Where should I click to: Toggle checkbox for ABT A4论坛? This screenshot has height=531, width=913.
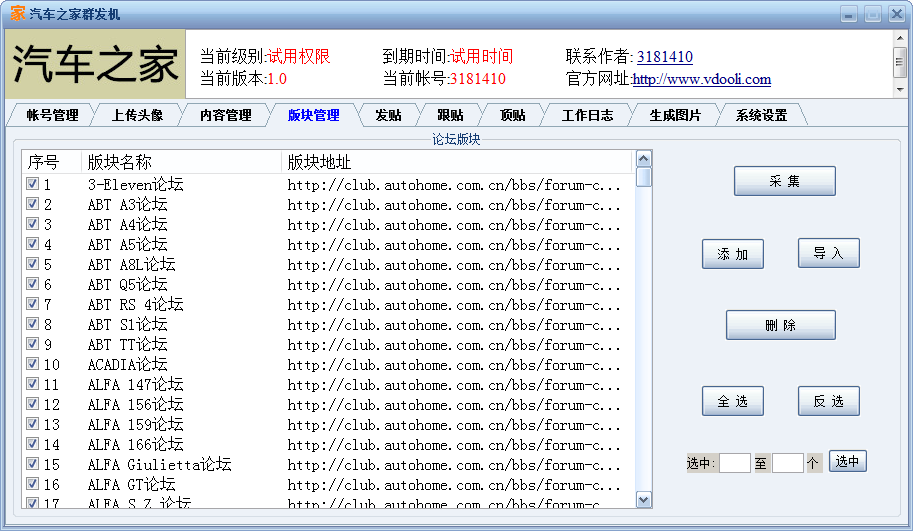pos(32,224)
